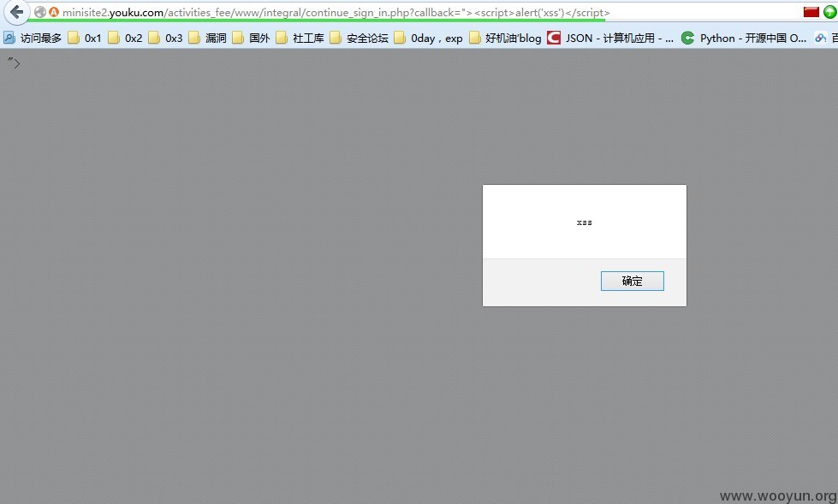
Task: Open the Python - 开源中国 bookmark
Action: (x=744, y=38)
